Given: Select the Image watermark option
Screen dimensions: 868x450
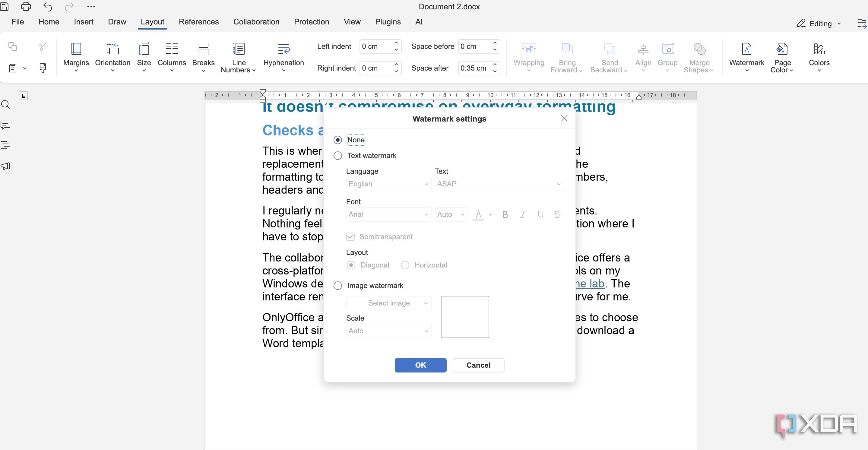Looking at the screenshot, I should 368,286.
